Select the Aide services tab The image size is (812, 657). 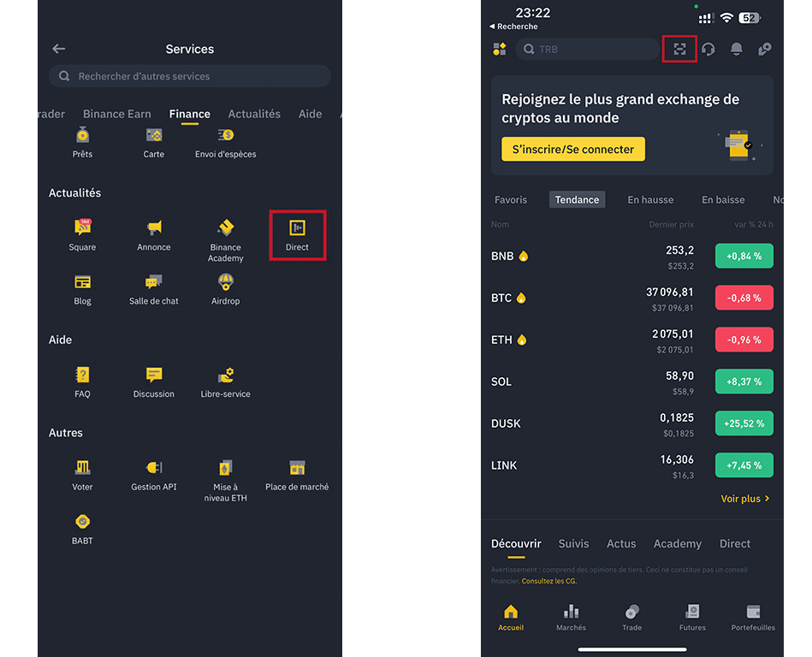tap(311, 114)
